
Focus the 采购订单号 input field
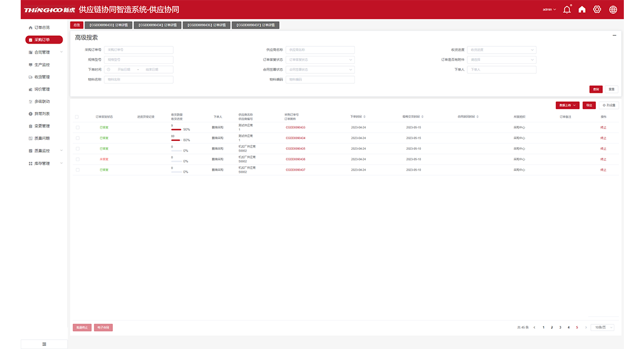(138, 50)
